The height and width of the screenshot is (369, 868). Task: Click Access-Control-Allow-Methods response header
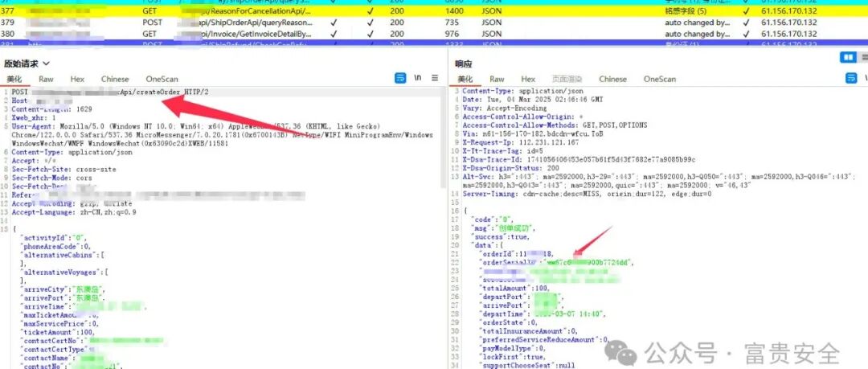(x=554, y=125)
